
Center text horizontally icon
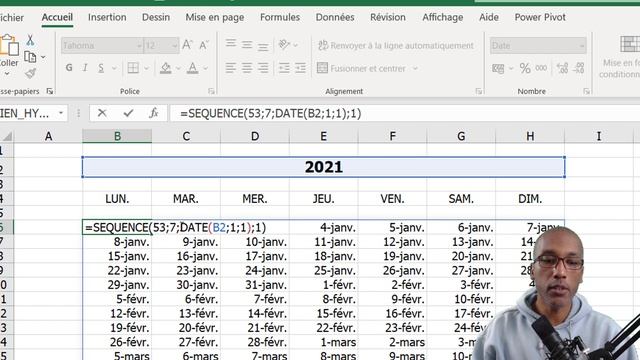pos(247,68)
